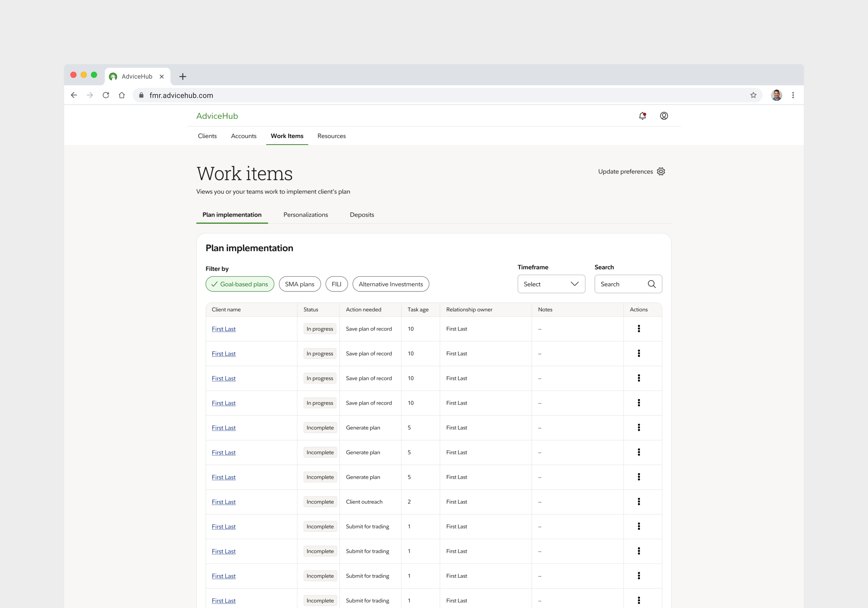Open the browser three-dot menu
This screenshot has height=608, width=868.
coord(793,95)
